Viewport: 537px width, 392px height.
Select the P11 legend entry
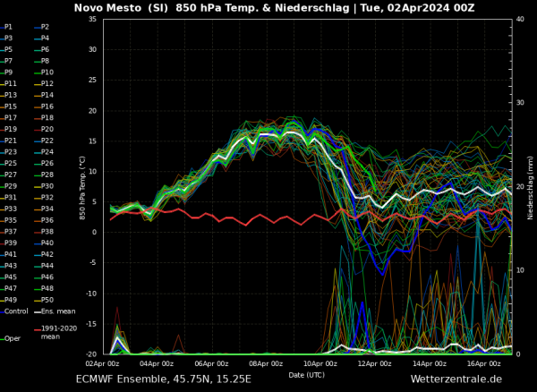[8, 83]
